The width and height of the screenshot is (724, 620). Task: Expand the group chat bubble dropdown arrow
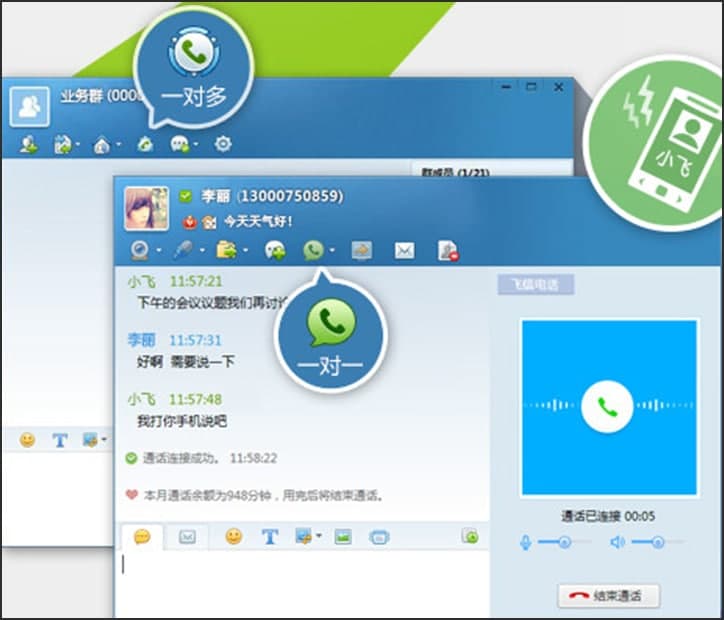[196, 144]
